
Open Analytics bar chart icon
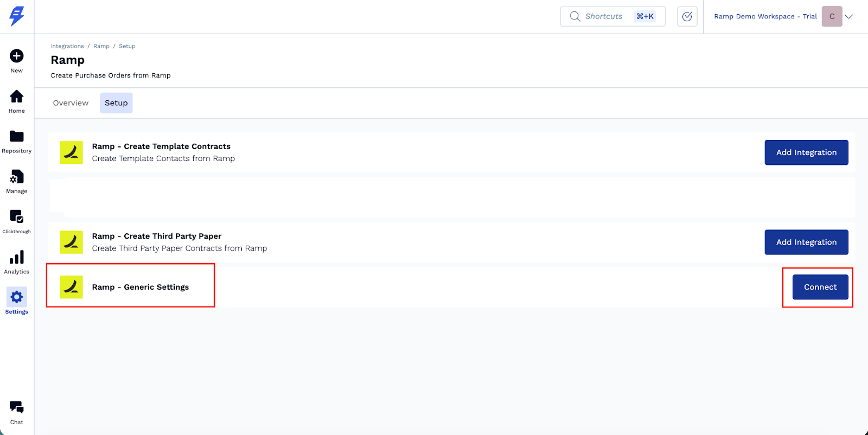[17, 257]
